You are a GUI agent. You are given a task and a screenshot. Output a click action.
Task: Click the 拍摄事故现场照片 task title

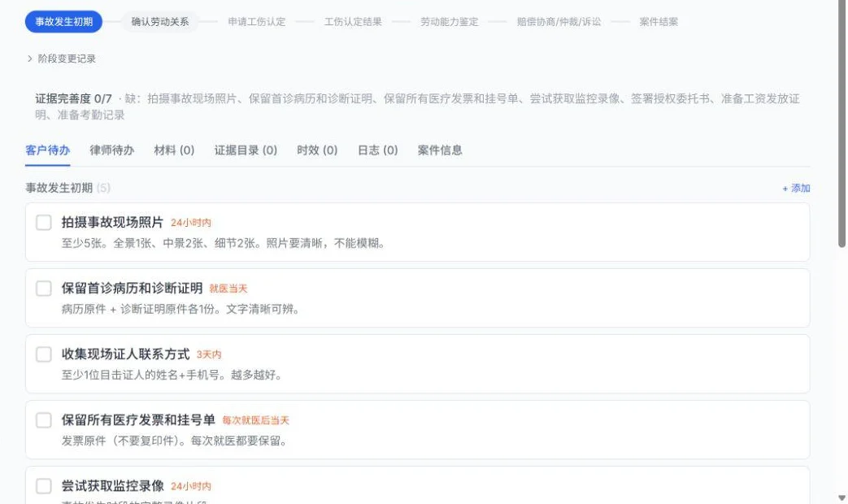pos(112,222)
